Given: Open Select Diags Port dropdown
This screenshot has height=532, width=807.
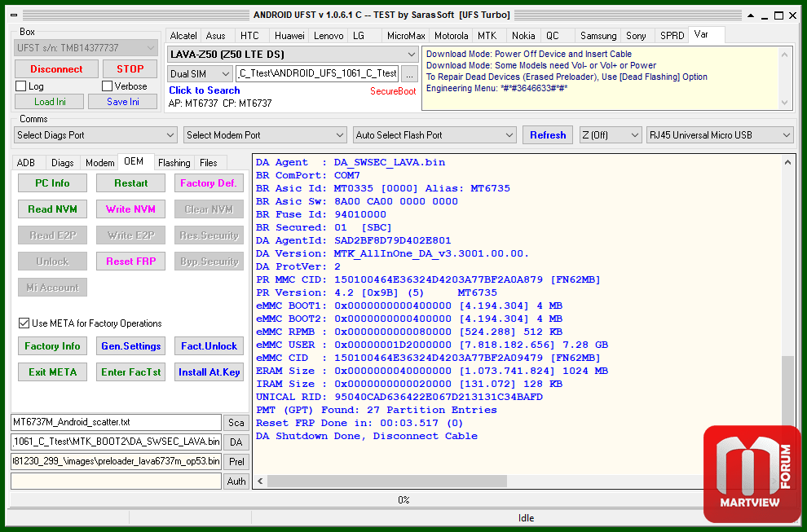Looking at the screenshot, I should pos(95,135).
